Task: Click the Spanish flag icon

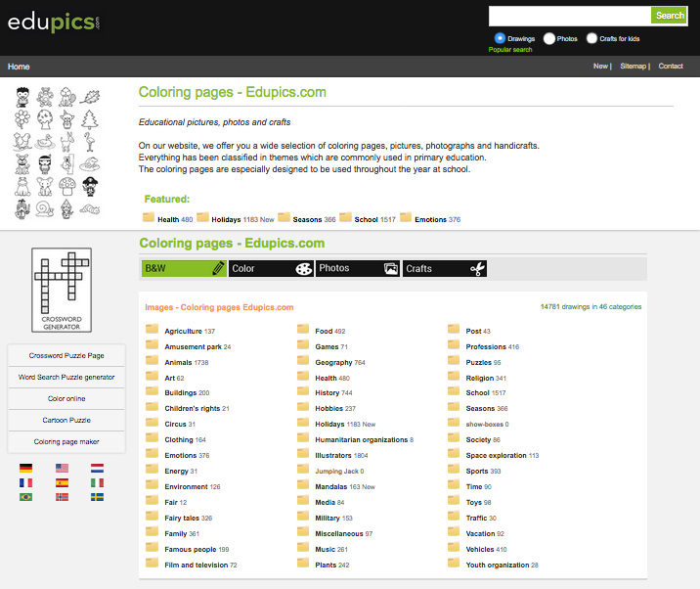Action: (x=62, y=482)
